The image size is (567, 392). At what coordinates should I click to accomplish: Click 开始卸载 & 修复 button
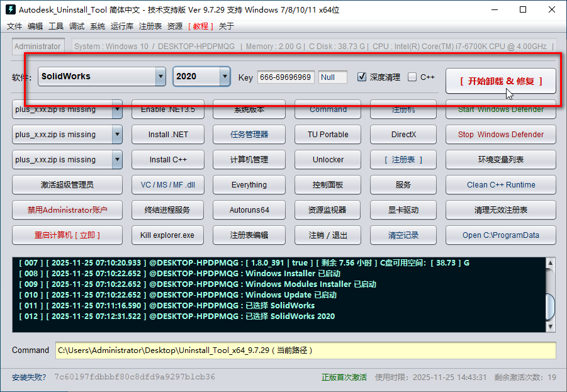[x=501, y=81]
